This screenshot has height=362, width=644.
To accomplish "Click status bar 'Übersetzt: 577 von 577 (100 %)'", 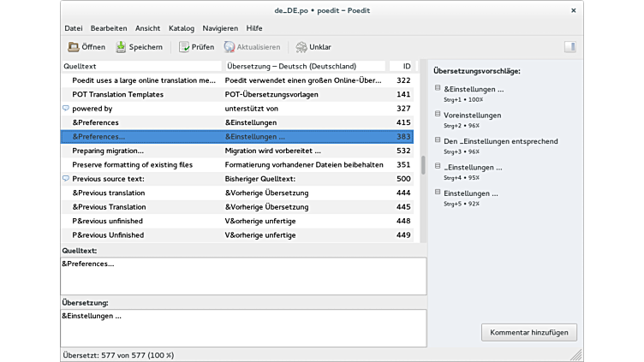I will tap(118, 355).
